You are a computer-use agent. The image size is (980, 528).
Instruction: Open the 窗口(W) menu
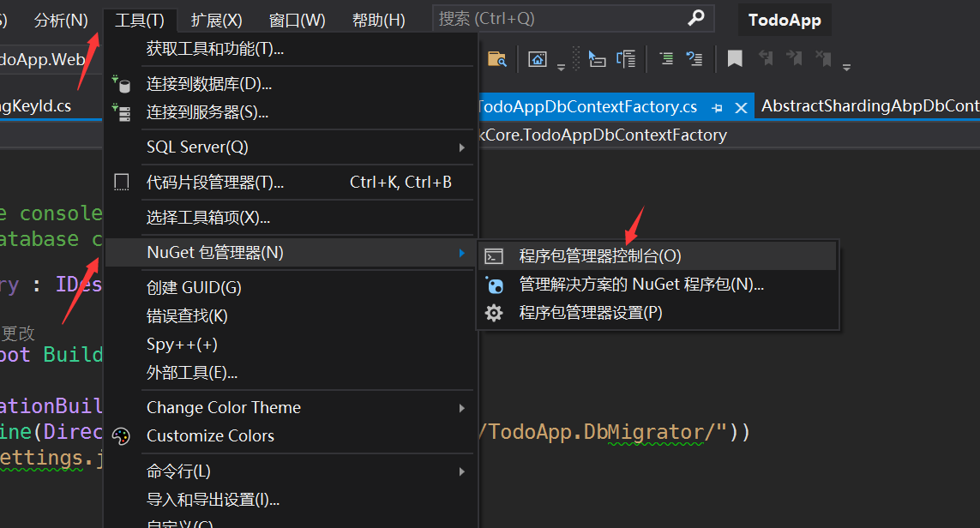[297, 20]
